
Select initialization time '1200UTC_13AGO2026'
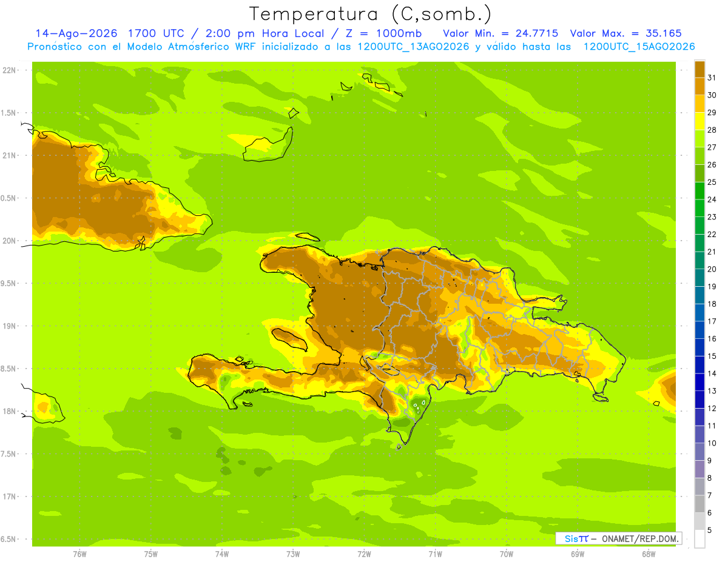coord(413,47)
